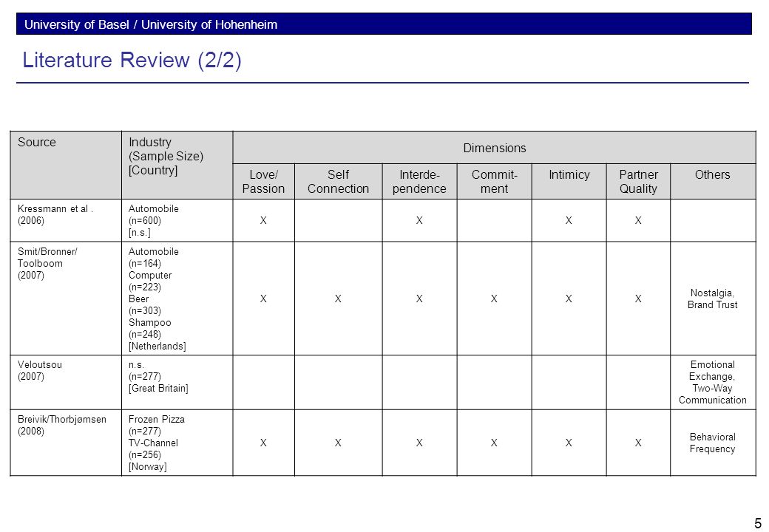Click the X under Commitment in Breivik/Thorbjørnsen row

tap(494, 443)
